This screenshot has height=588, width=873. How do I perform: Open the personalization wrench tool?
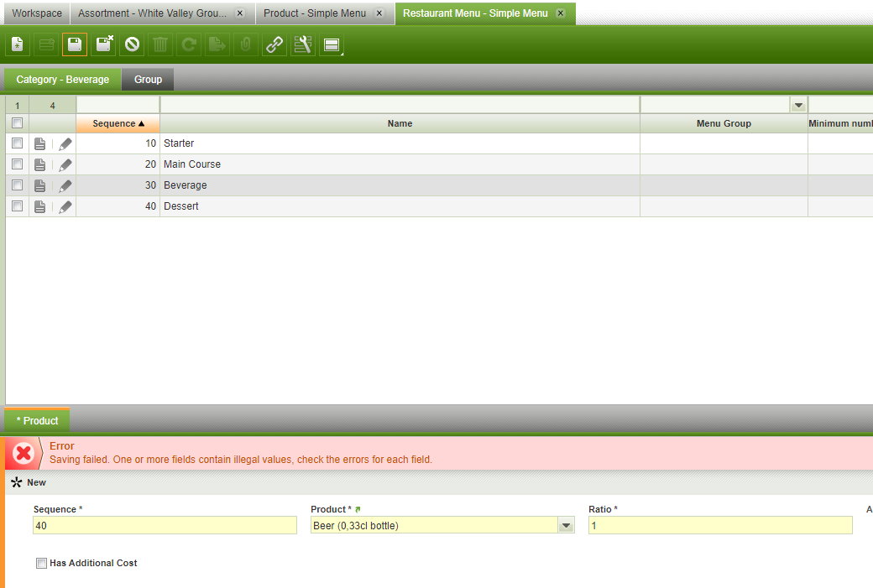tap(303, 44)
